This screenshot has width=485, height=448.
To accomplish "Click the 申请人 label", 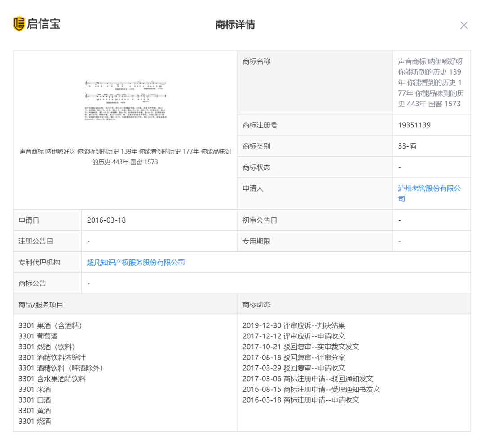I will [x=253, y=188].
